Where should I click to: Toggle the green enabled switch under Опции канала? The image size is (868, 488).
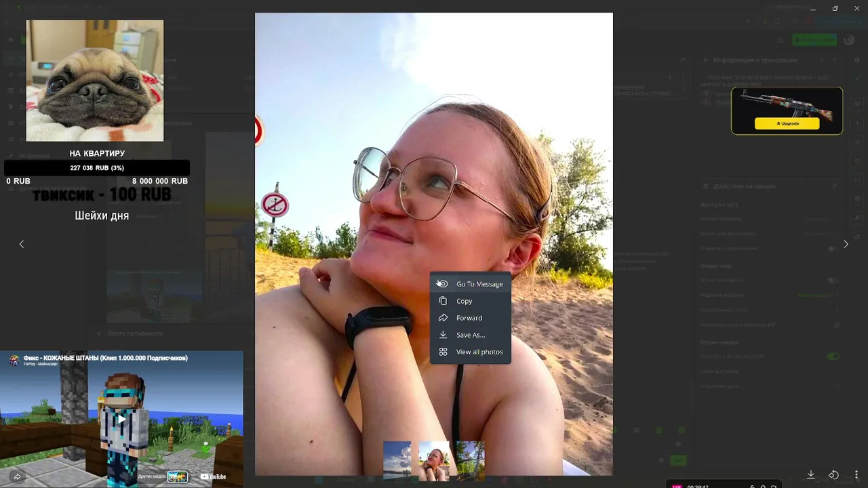point(833,357)
